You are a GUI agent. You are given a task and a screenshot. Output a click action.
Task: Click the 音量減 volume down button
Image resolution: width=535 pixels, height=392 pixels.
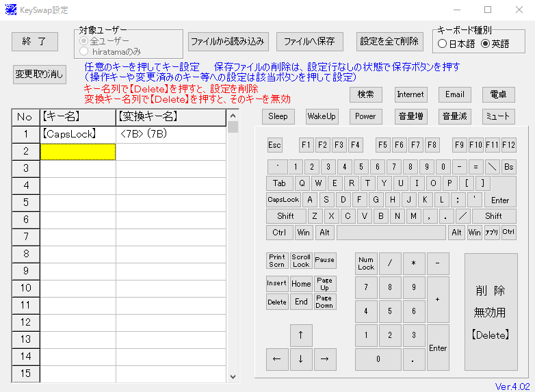coord(455,116)
